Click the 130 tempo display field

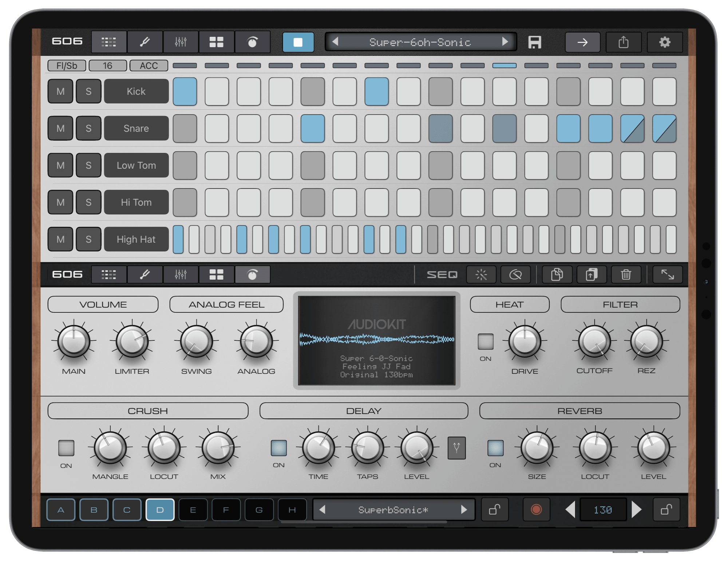(603, 510)
